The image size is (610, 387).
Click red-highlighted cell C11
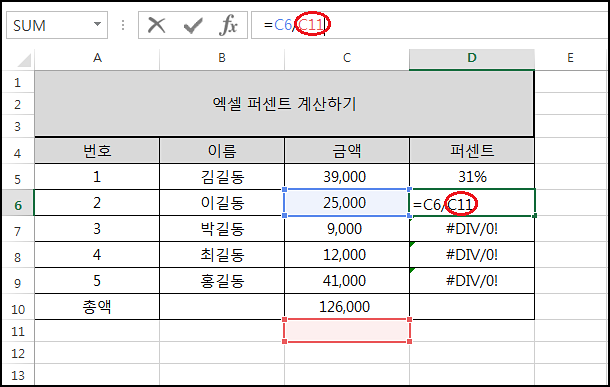point(347,331)
